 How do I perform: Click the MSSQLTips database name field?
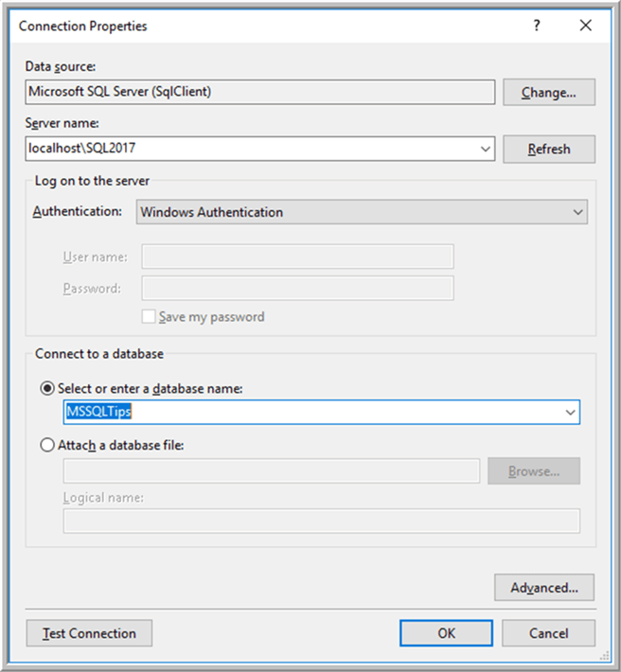click(322, 413)
